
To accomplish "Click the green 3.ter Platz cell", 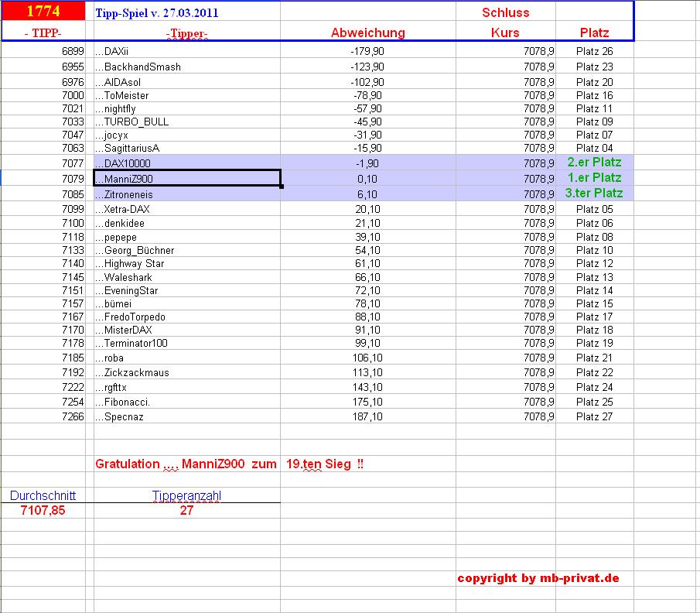I will point(594,193).
